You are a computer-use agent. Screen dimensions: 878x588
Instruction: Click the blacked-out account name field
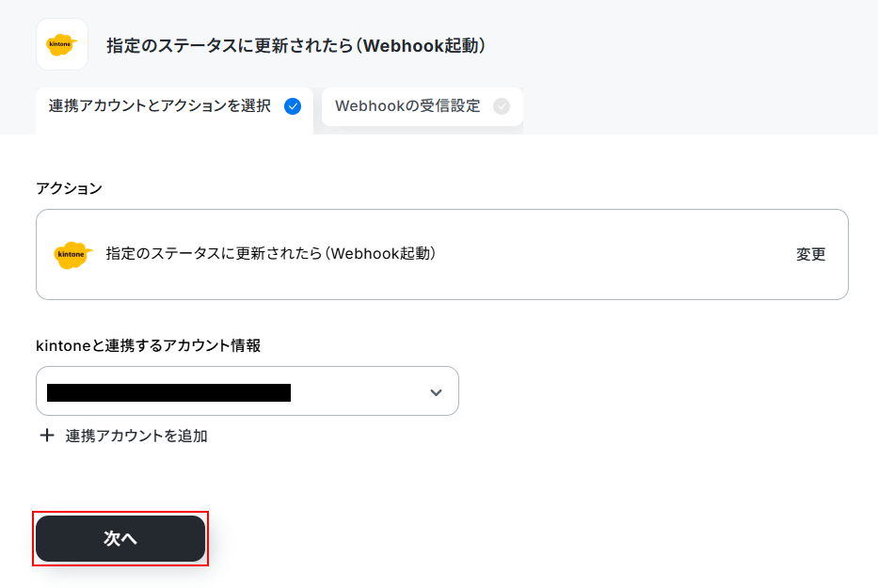coord(168,392)
